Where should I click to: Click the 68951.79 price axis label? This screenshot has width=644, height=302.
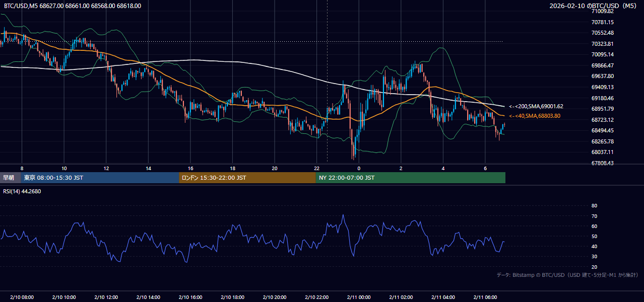coord(603,109)
